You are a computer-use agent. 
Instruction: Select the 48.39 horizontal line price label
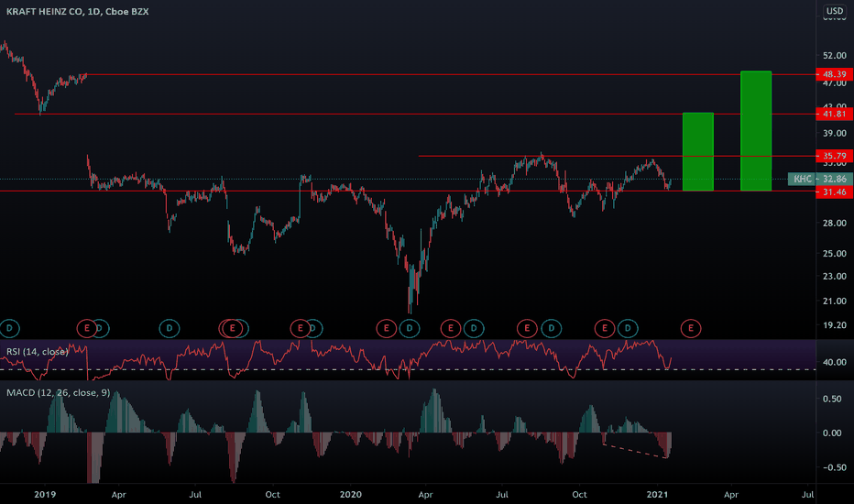(835, 74)
